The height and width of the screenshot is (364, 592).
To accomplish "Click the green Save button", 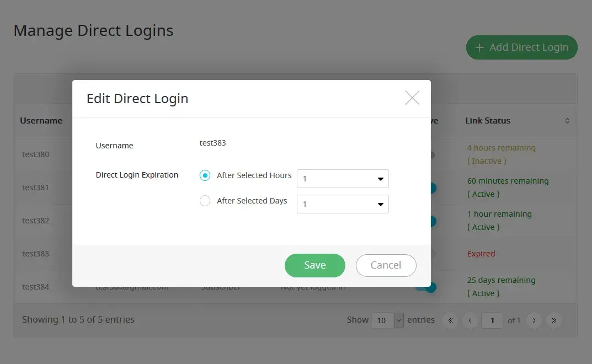I will pyautogui.click(x=314, y=265).
